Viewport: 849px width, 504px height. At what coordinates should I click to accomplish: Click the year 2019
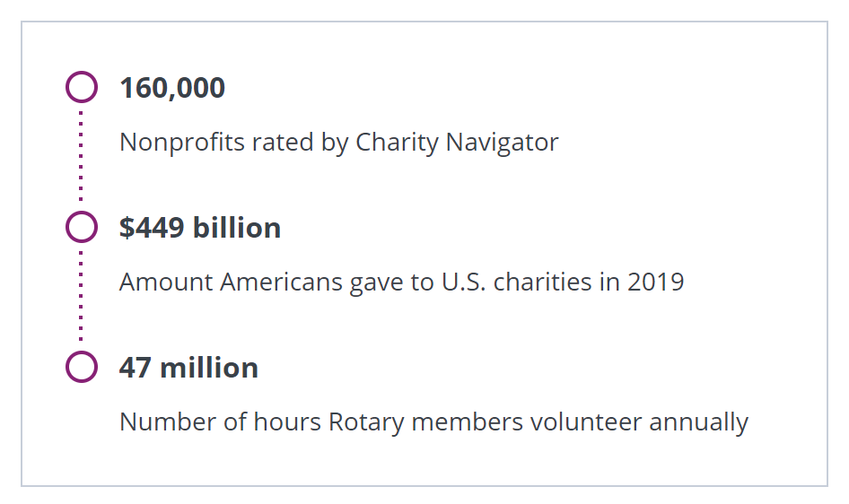[x=655, y=282]
